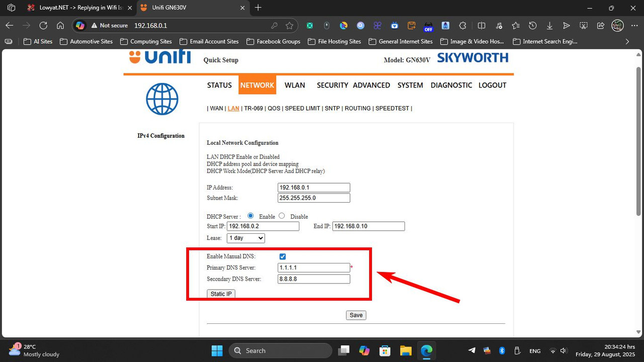Open File Explorer from taskbar

click(406, 350)
